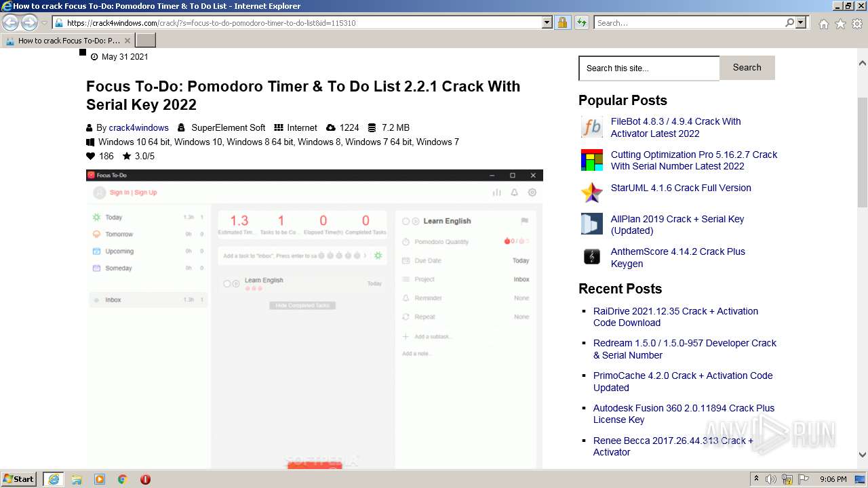This screenshot has height=488, width=868.
Task: Click the download count cloud icon
Action: (x=331, y=127)
